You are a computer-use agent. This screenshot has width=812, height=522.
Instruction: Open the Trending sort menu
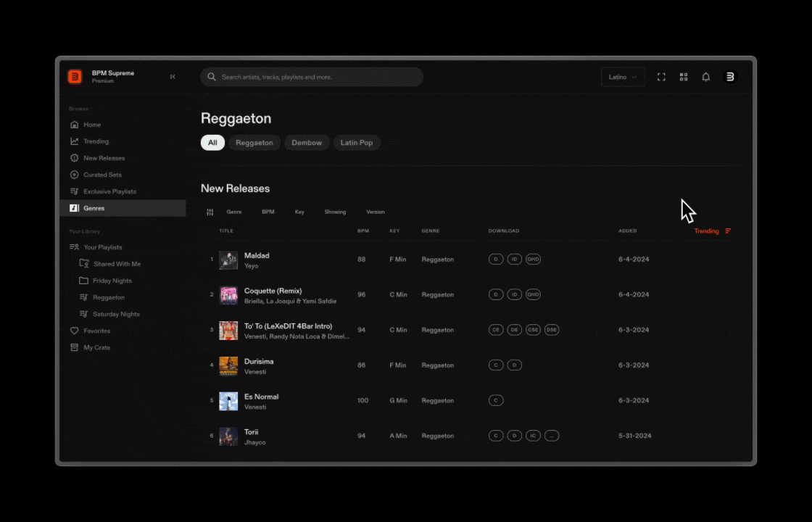point(713,231)
